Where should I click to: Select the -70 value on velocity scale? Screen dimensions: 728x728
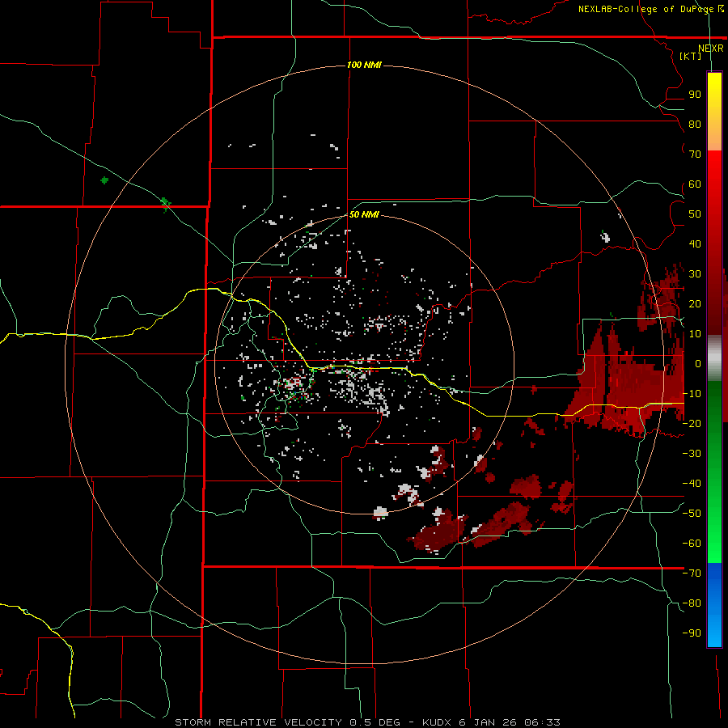click(692, 574)
